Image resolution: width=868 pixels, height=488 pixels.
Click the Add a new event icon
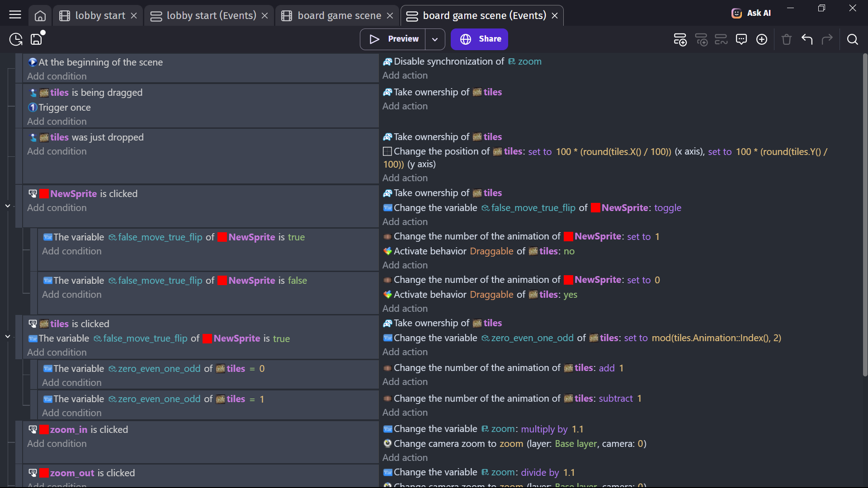[x=680, y=40]
